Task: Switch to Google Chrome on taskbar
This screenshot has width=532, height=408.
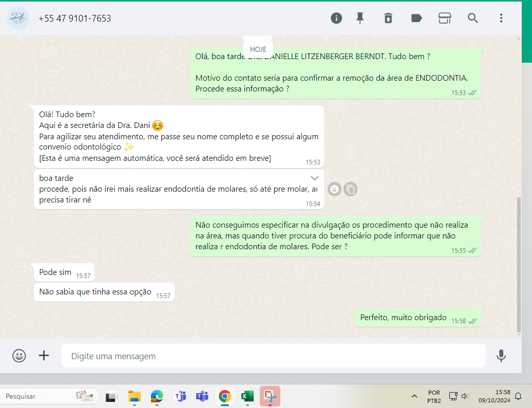Action: pyautogui.click(x=224, y=396)
